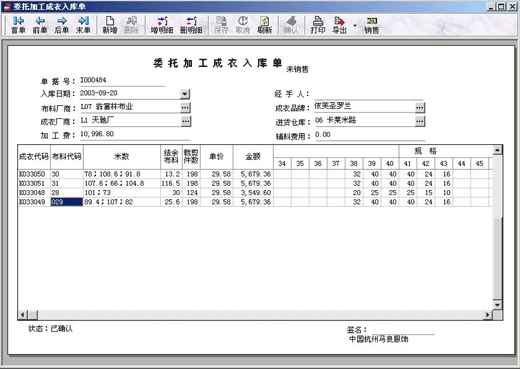Create a new document with 新增
The image size is (520, 369).
coord(110,25)
